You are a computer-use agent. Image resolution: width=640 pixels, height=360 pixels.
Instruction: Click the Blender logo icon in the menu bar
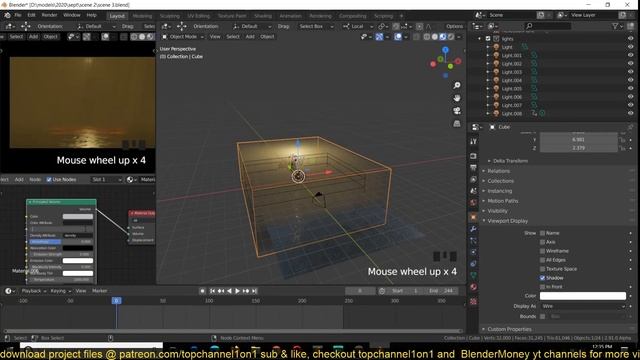click(x=7, y=15)
